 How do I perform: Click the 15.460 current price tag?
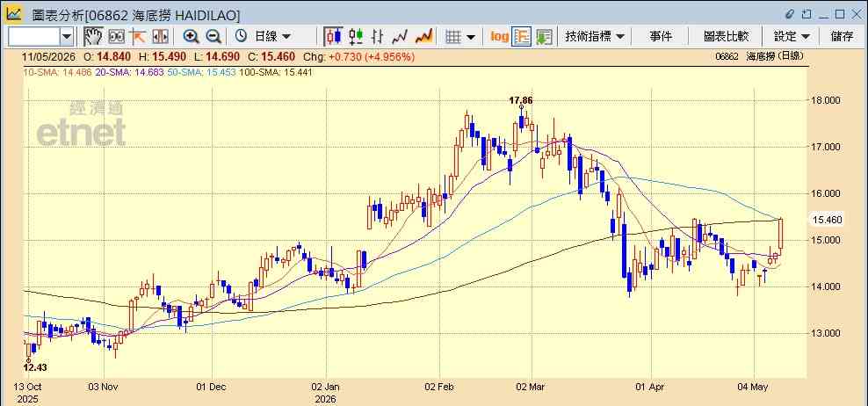click(x=827, y=220)
